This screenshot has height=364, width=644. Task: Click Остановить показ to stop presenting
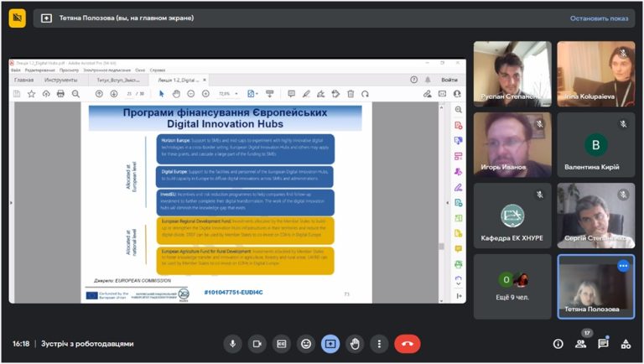pos(599,18)
